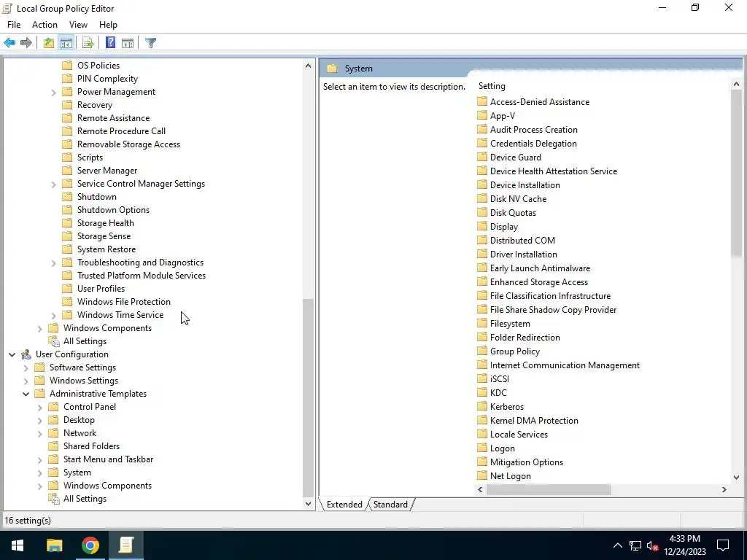747x560 pixels.
Task: Expand the Start Menu and Taskbar node
Action: point(40,460)
